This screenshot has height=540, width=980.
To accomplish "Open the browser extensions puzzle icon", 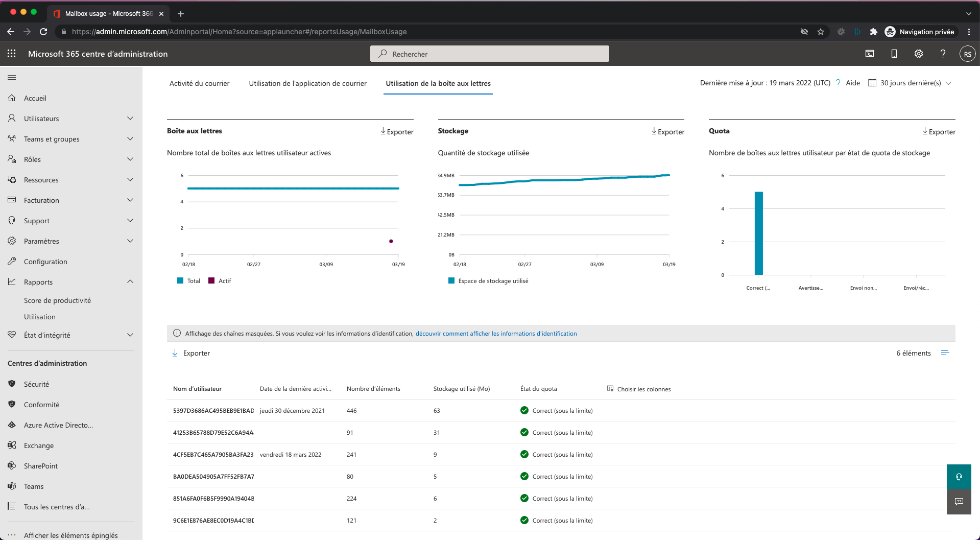I will click(x=874, y=32).
